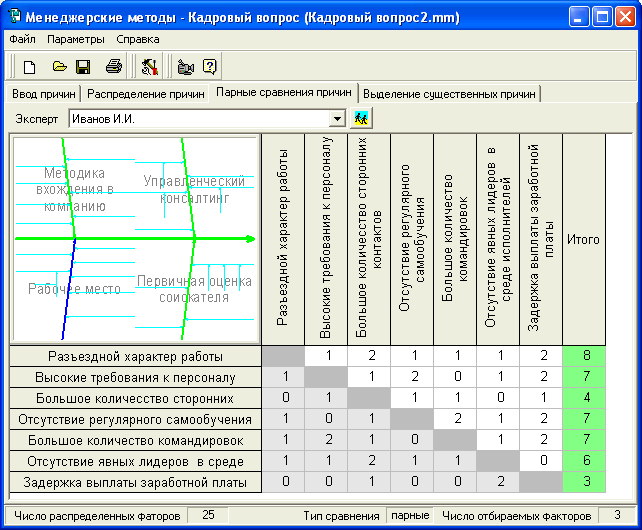The height and width of the screenshot is (530, 642).
Task: Click Задержка выплаты row cell under Отсутствие явных лидеров column
Action: pyautogui.click(x=498, y=481)
